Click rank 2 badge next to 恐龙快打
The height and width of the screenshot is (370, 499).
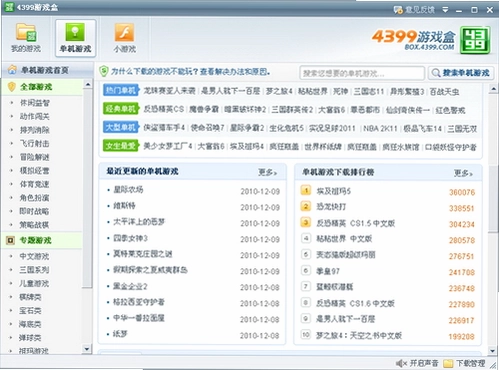pyautogui.click(x=306, y=206)
